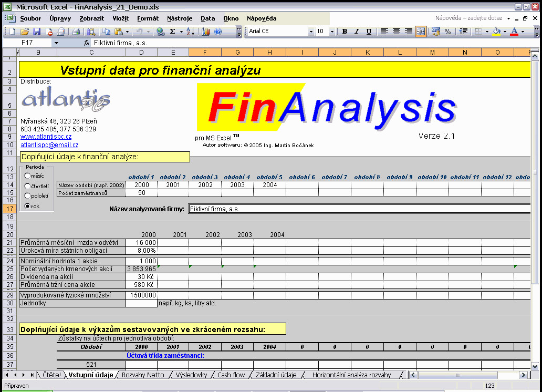542x392 pixels.
Task: Apply the yellow fill color
Action: coord(497,32)
